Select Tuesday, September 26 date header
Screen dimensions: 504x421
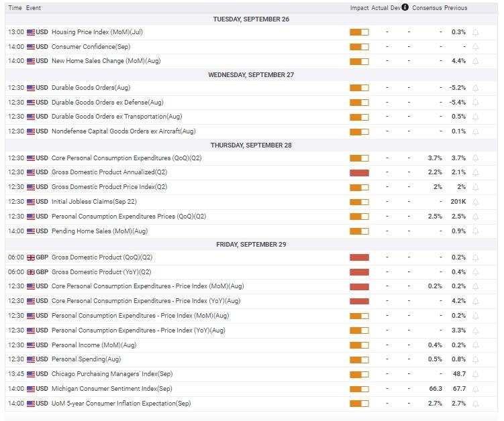(x=251, y=19)
